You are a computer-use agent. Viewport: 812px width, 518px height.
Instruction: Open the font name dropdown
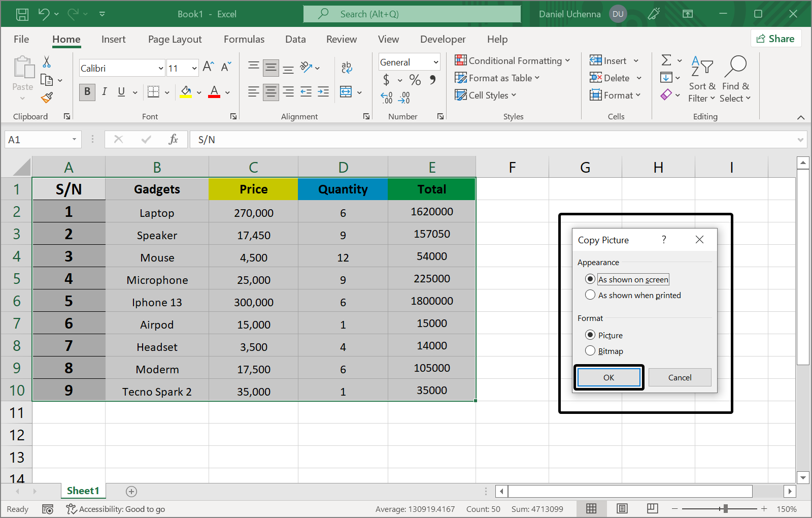[x=160, y=68]
